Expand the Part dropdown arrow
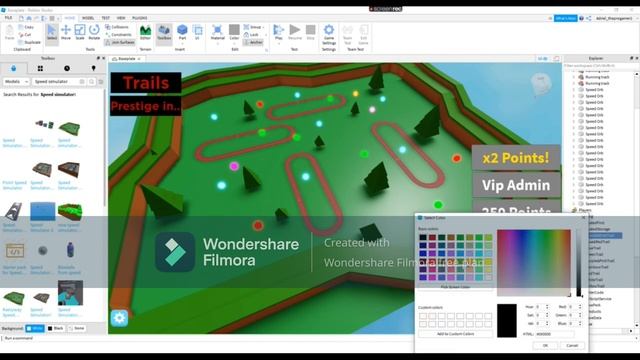 [182, 43]
